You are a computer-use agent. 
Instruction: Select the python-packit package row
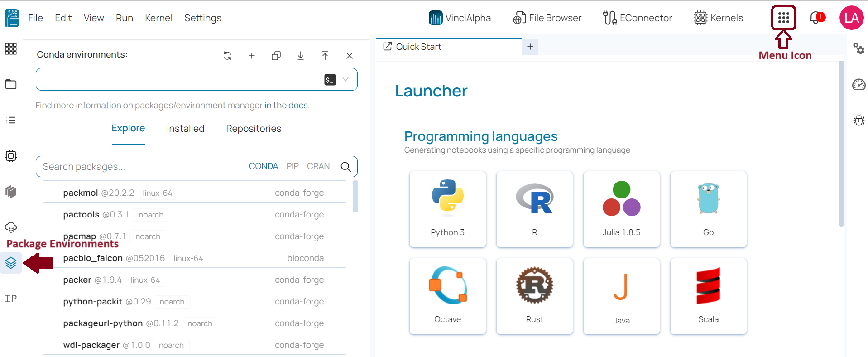point(194,301)
